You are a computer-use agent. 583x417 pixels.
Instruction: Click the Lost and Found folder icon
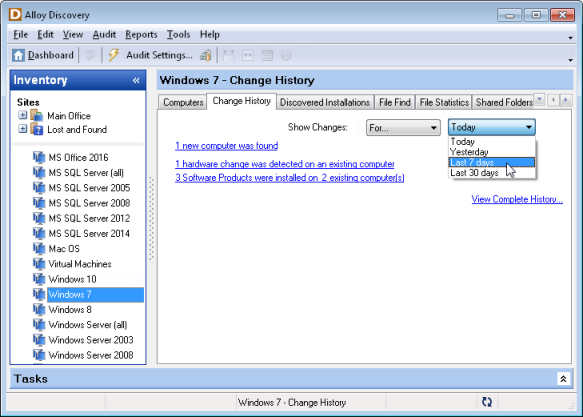36,129
